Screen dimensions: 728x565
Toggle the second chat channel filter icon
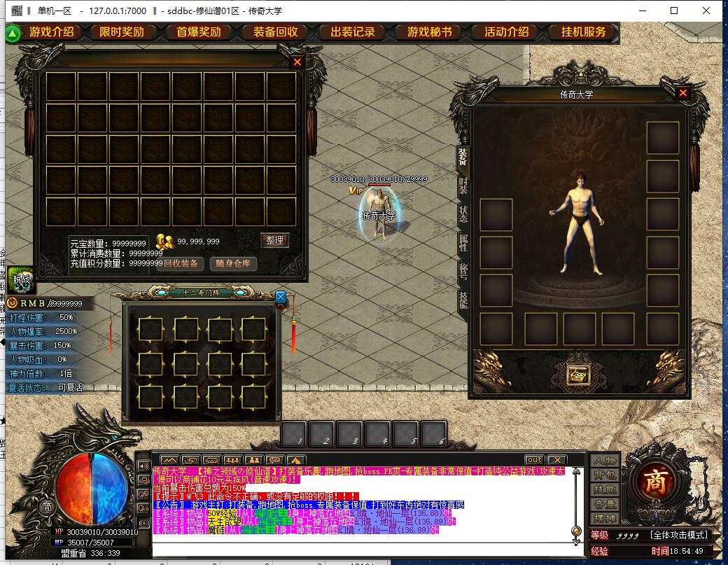[x=144, y=480]
